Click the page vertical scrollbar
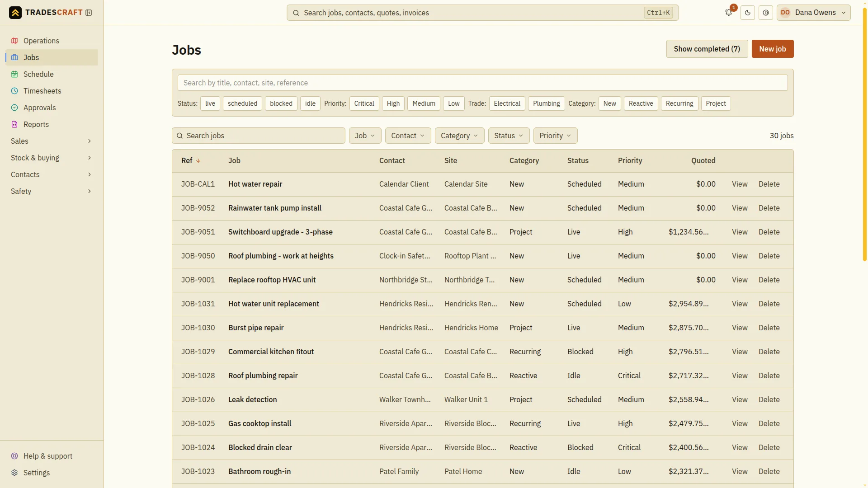This screenshot has width=868, height=488. (x=864, y=134)
